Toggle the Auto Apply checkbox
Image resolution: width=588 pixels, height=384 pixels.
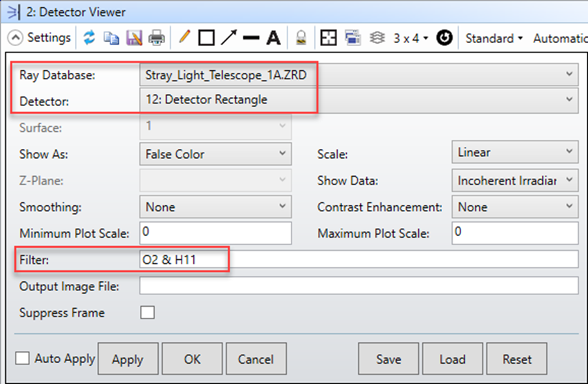(23, 359)
